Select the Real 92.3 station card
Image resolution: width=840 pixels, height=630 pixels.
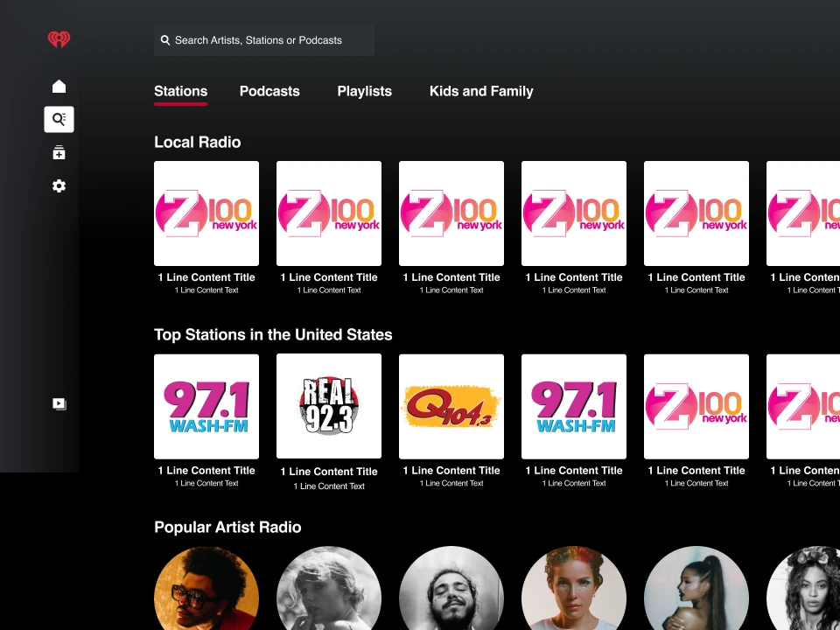tap(329, 405)
